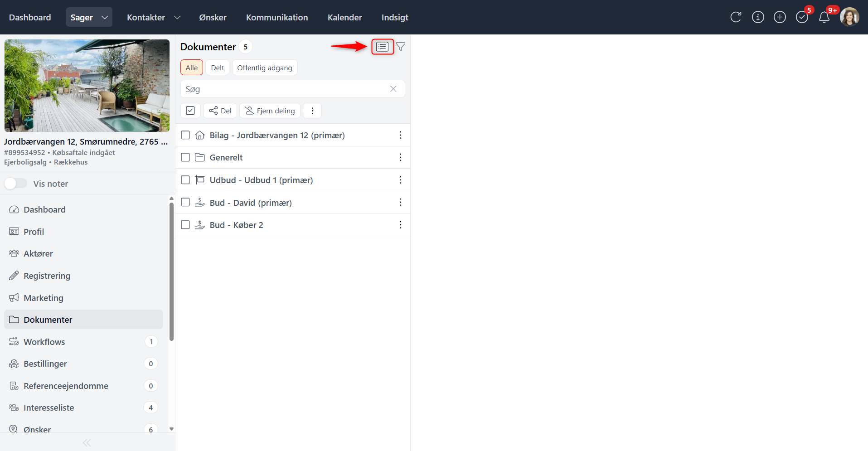The height and width of the screenshot is (451, 868).
Task: Open Marketing in the sidebar
Action: coord(83,298)
